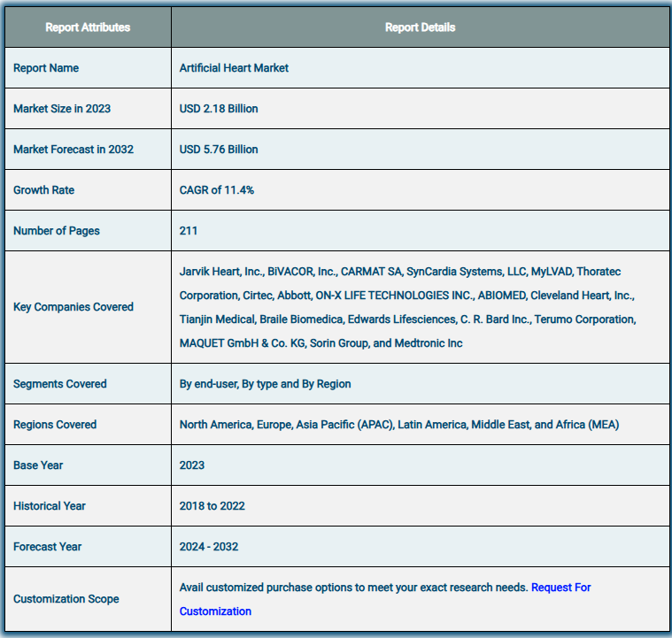
Task: Click the 'Regions Covered' label
Action: 55,425
